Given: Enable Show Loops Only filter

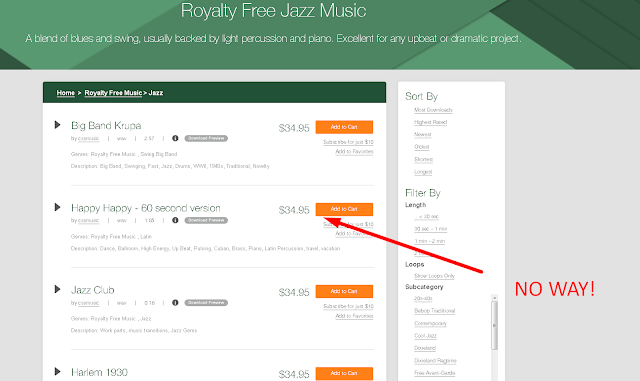Looking at the screenshot, I should tap(434, 276).
